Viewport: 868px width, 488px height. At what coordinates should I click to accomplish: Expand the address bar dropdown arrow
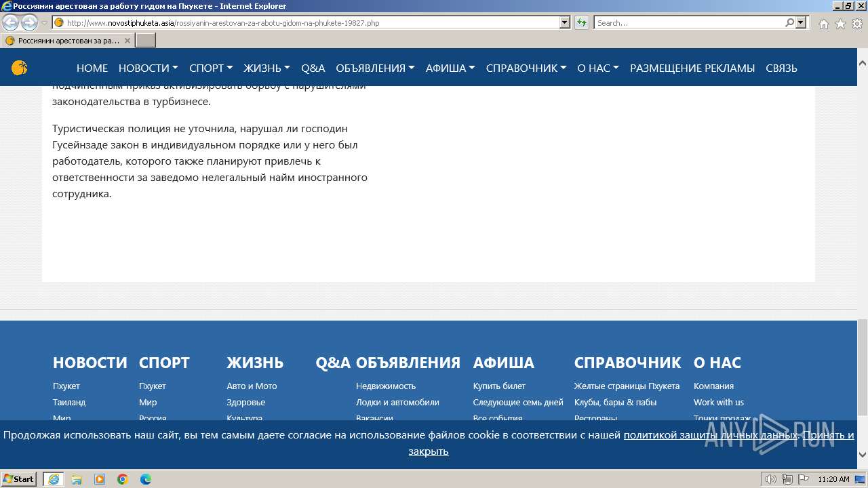pyautogui.click(x=565, y=22)
